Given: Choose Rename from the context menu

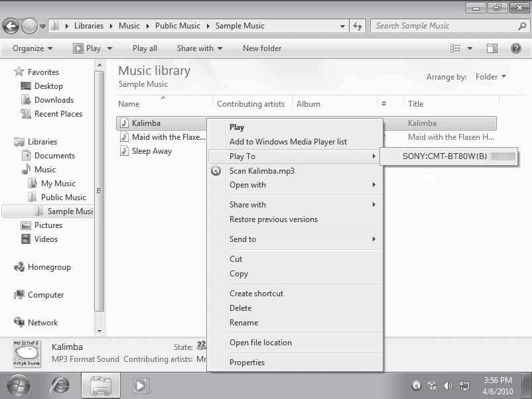Looking at the screenshot, I should (295, 322).
